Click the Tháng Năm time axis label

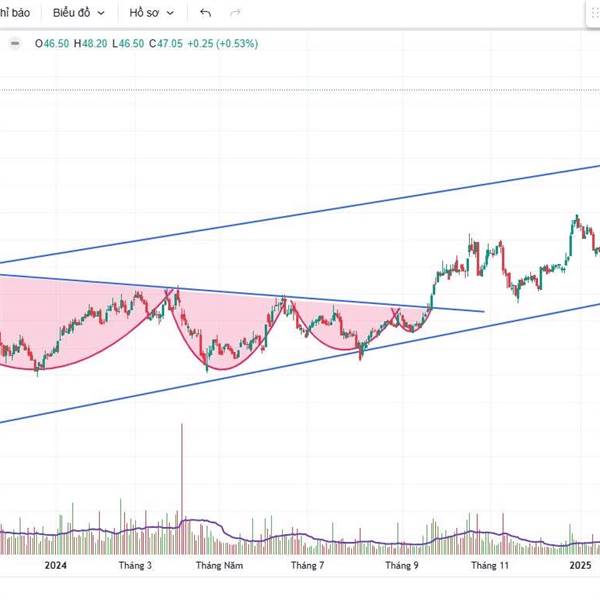[219, 565]
